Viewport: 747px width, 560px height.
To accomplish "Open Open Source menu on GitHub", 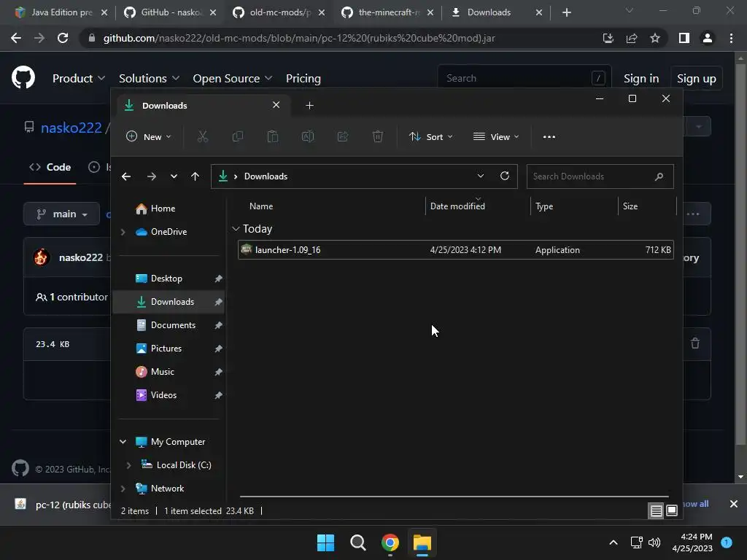I will 232,78.
